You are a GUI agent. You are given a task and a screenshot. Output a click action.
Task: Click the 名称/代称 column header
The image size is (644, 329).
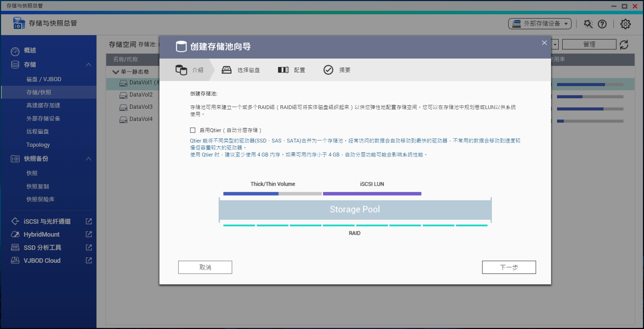click(x=125, y=59)
